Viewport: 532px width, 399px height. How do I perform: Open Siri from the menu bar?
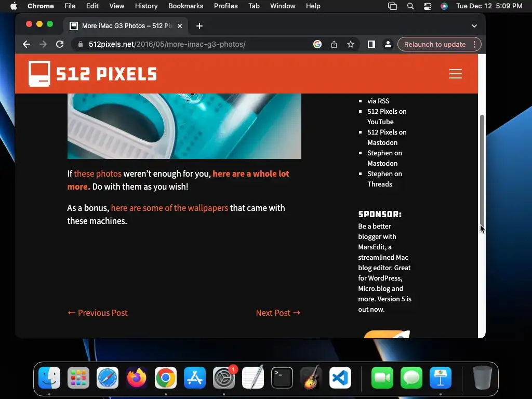point(444,6)
